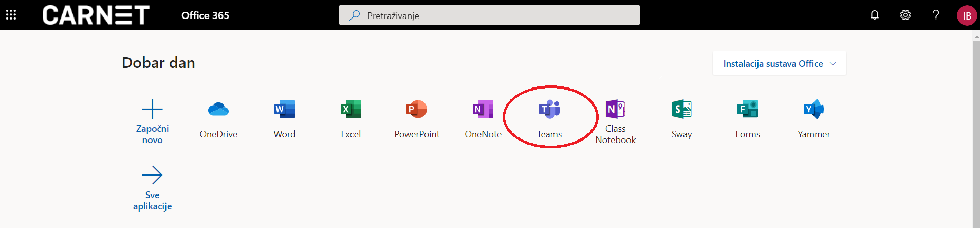Screen dimensions: 980x228
Task: Click the page vertical scrollbar
Action: (x=976, y=134)
